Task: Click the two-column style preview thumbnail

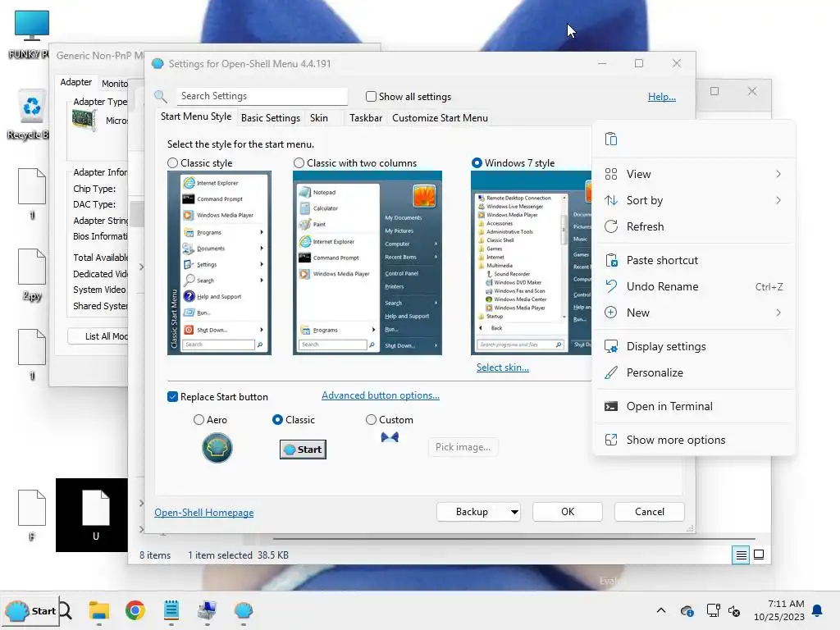Action: [x=367, y=262]
